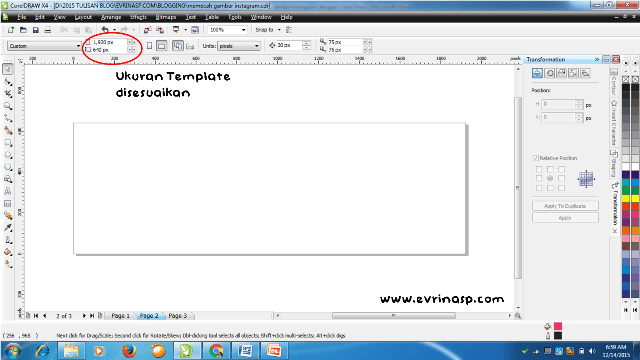Switch page to Landscape orientation
Image resolution: width=640 pixels, height=360 pixels.
click(162, 46)
